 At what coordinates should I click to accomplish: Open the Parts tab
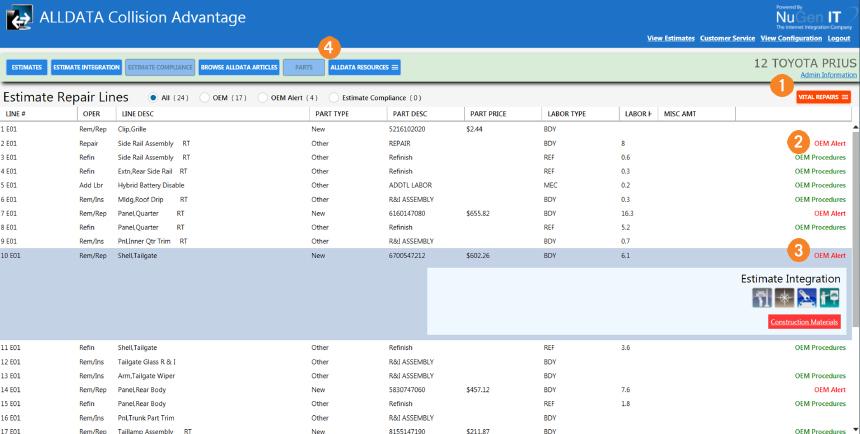click(x=304, y=67)
